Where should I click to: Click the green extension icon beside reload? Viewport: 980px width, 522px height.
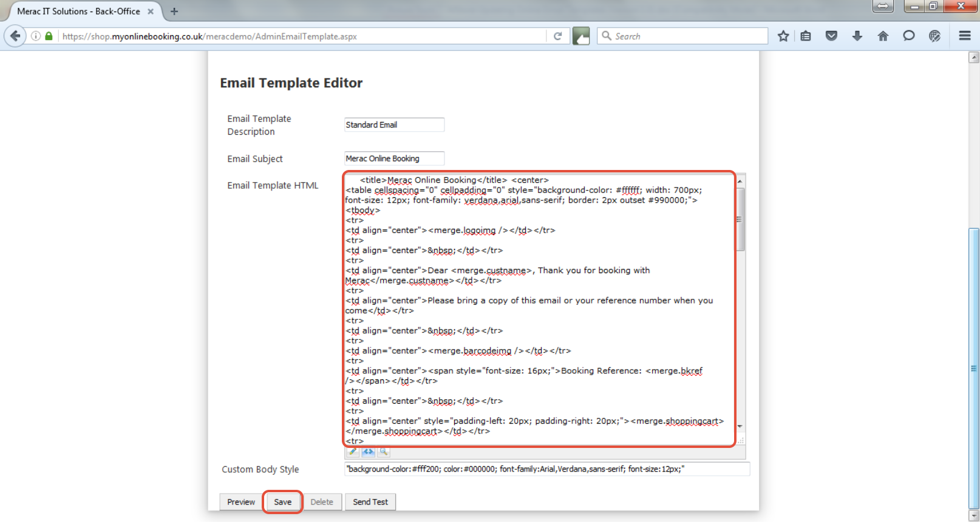[x=581, y=36]
